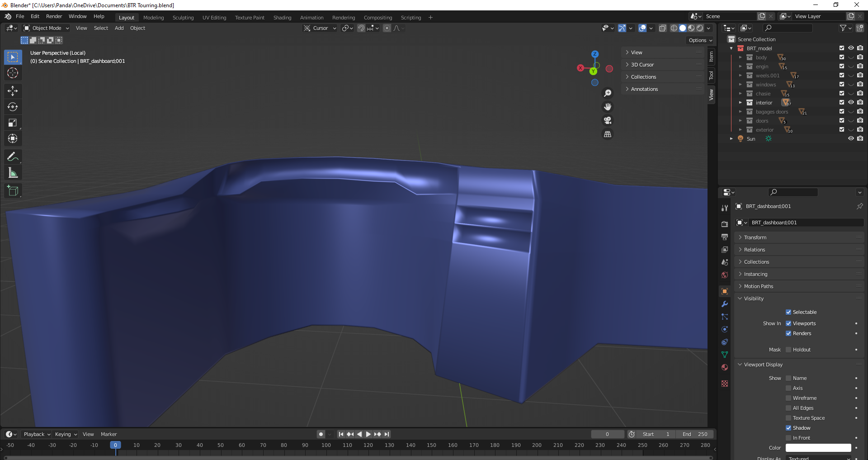The height and width of the screenshot is (460, 868).
Task: Open Material properties tab icon
Action: 725,367
